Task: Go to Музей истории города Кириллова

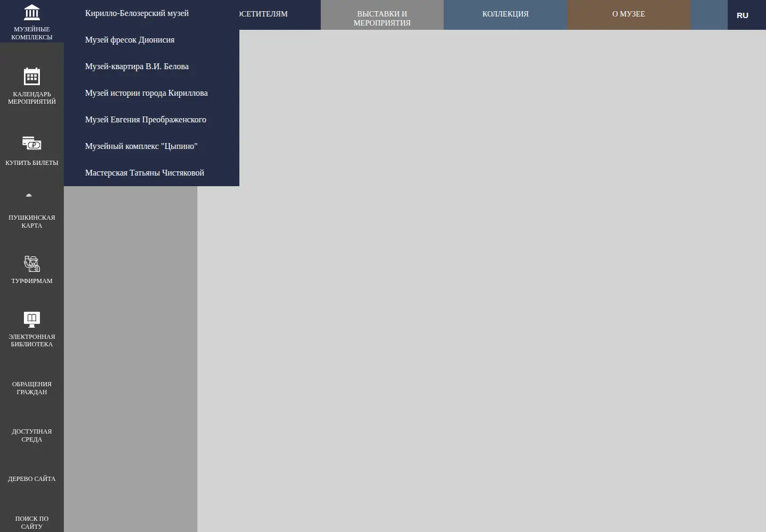Action: pos(146,93)
